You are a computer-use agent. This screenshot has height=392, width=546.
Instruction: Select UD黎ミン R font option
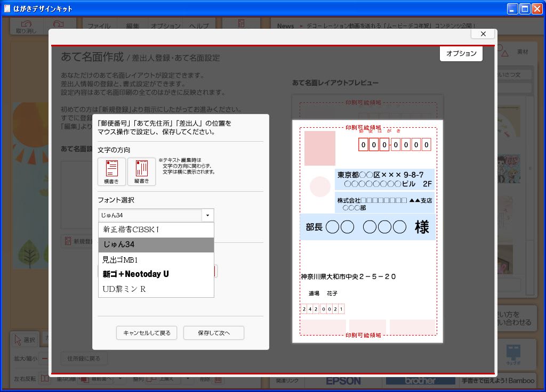pos(156,289)
